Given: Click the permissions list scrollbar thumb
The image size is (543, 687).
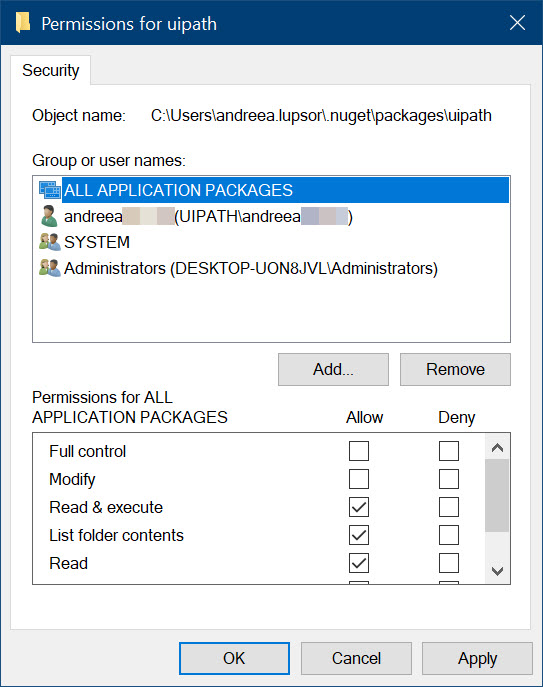Looking at the screenshot, I should tap(497, 496).
